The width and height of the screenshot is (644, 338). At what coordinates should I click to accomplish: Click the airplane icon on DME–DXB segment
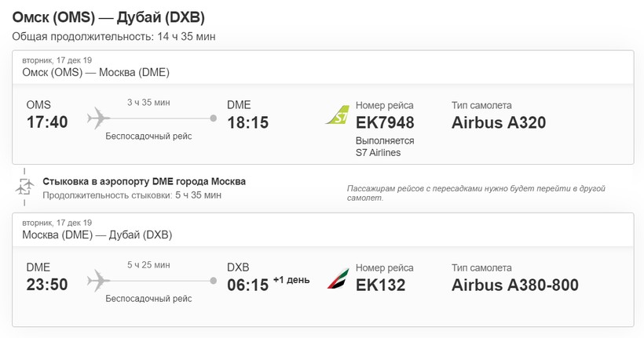click(x=98, y=280)
